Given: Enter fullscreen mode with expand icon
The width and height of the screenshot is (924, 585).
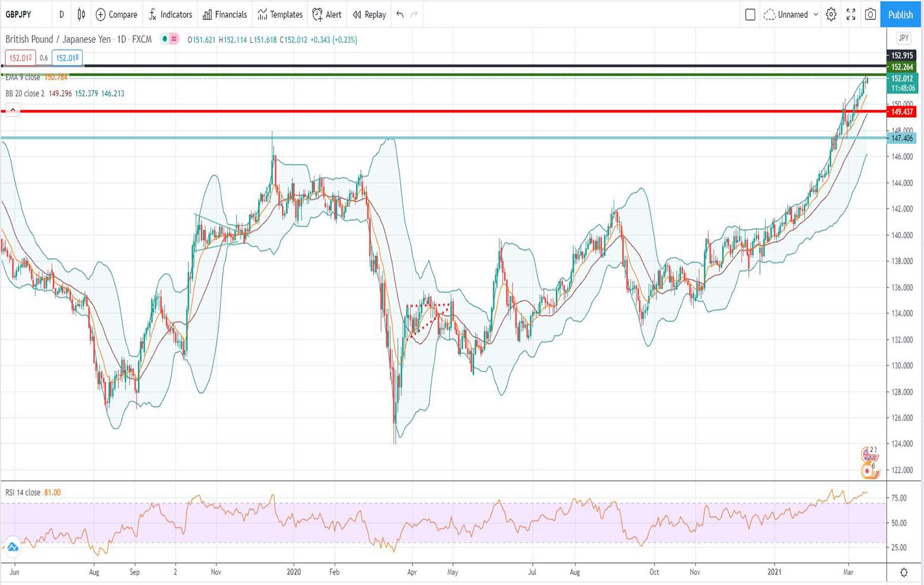Looking at the screenshot, I should (850, 14).
